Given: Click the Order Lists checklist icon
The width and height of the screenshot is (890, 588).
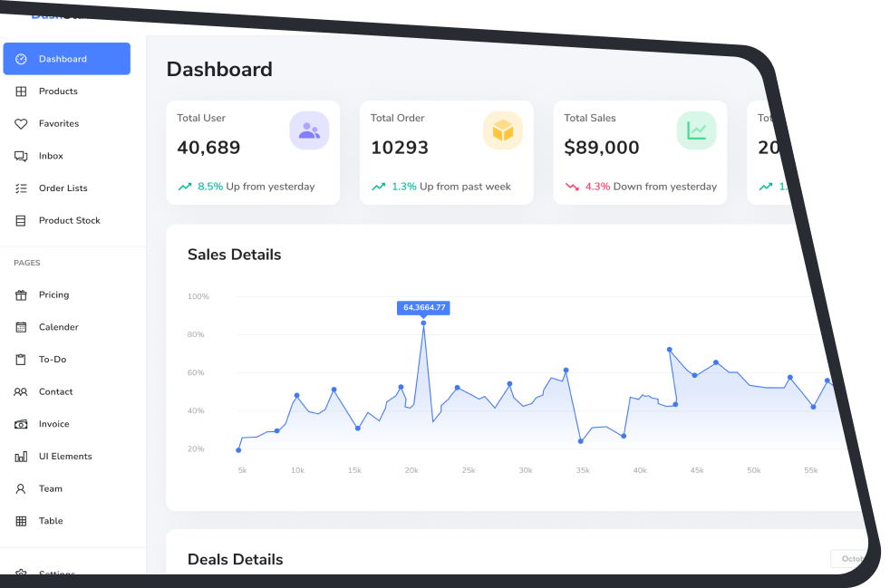Looking at the screenshot, I should [21, 188].
